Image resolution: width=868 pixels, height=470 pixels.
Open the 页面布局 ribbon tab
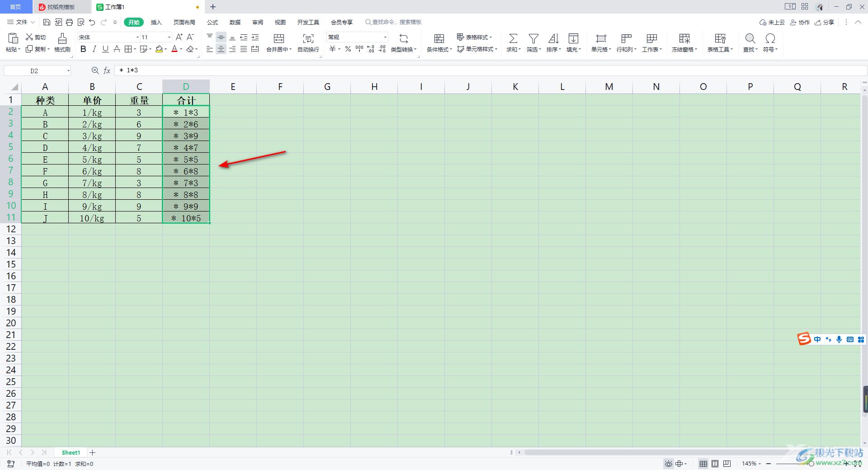coord(184,22)
